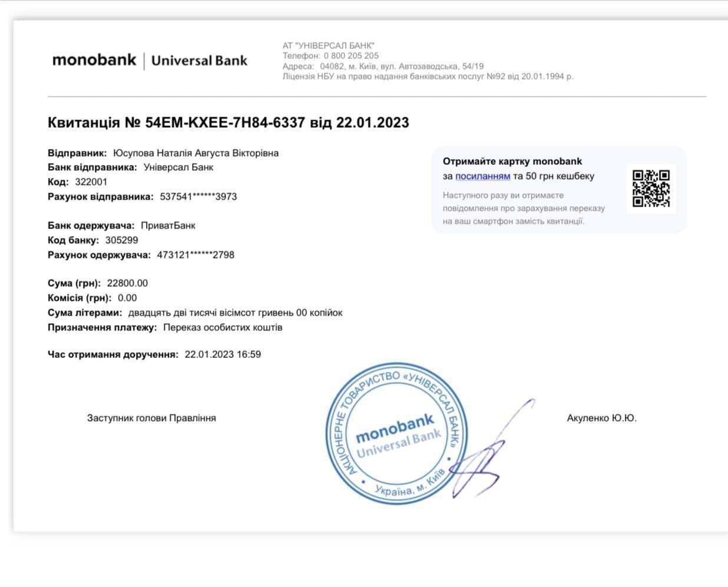Click the "Рахунок одержувача:" label
The width and height of the screenshot is (728, 587).
[100, 255]
